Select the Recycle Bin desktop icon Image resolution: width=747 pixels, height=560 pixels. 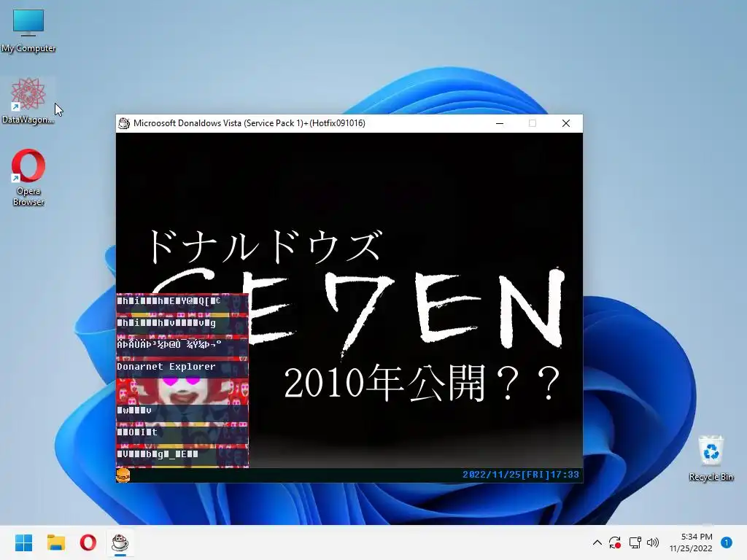pos(711,458)
